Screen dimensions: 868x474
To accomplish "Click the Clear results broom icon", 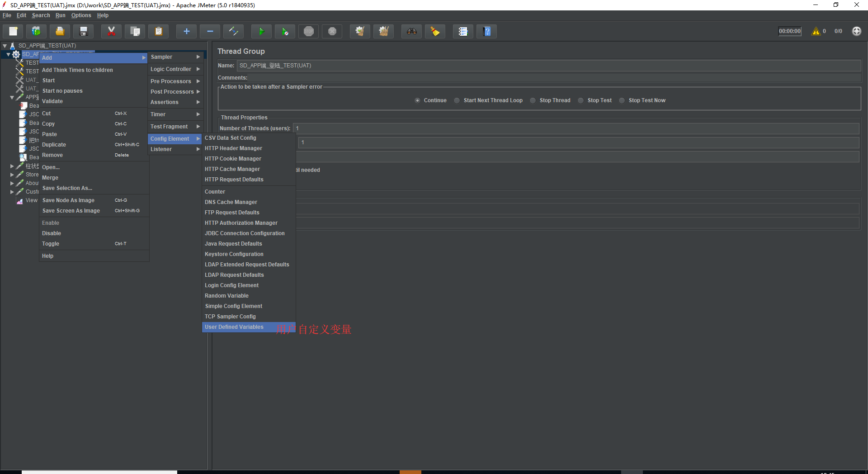I will (x=360, y=31).
